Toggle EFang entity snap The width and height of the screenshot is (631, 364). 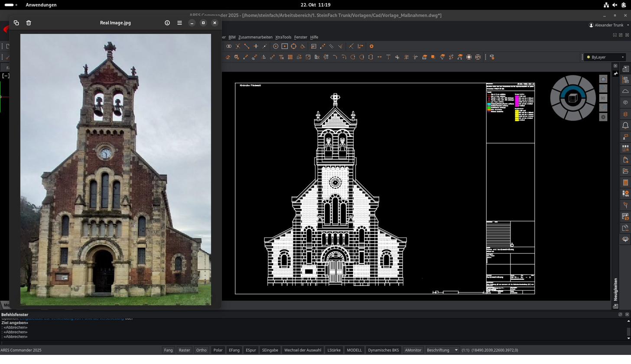[234, 350]
